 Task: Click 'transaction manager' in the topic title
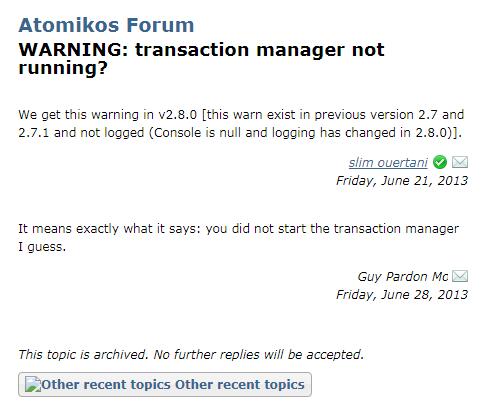[241, 50]
